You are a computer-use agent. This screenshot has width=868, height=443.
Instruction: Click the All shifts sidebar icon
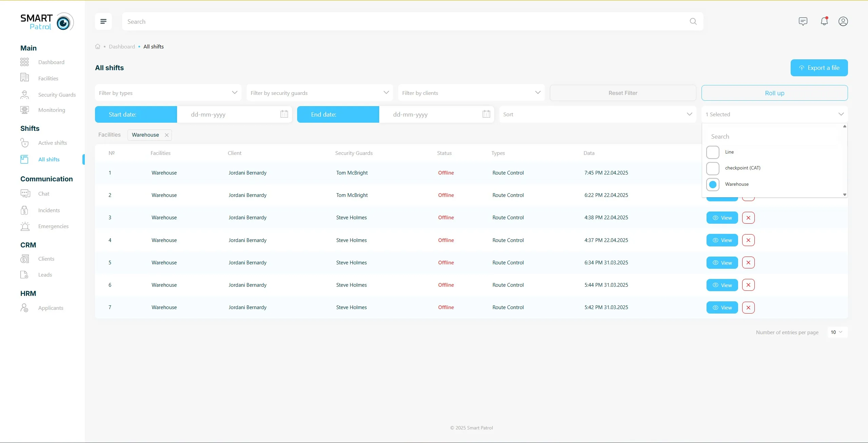click(x=24, y=159)
